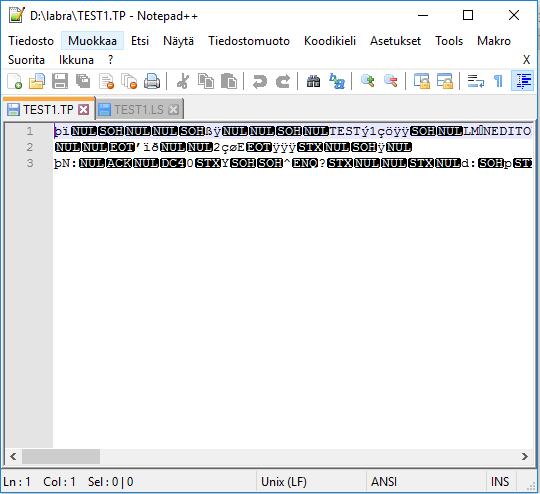Open the Etsi menu
The image size is (540, 494).
tap(140, 41)
